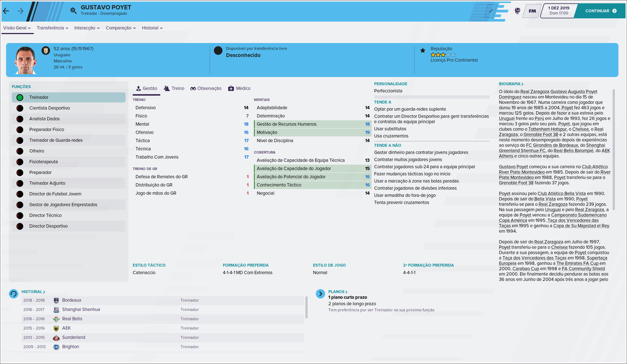Viewport: 627px width, 364px height.
Task: Open the search magnifier icon
Action: tap(73, 10)
